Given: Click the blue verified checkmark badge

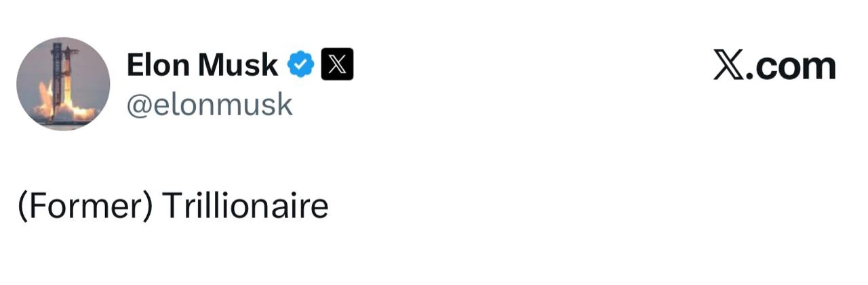Looking at the screenshot, I should [x=301, y=65].
